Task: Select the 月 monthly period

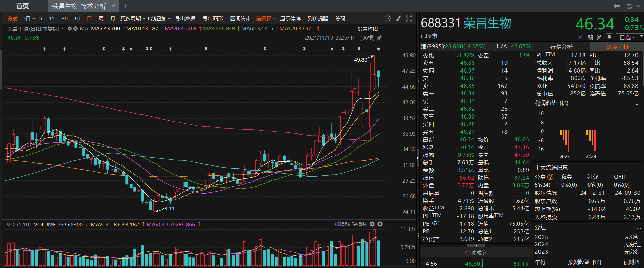Action: point(113,18)
